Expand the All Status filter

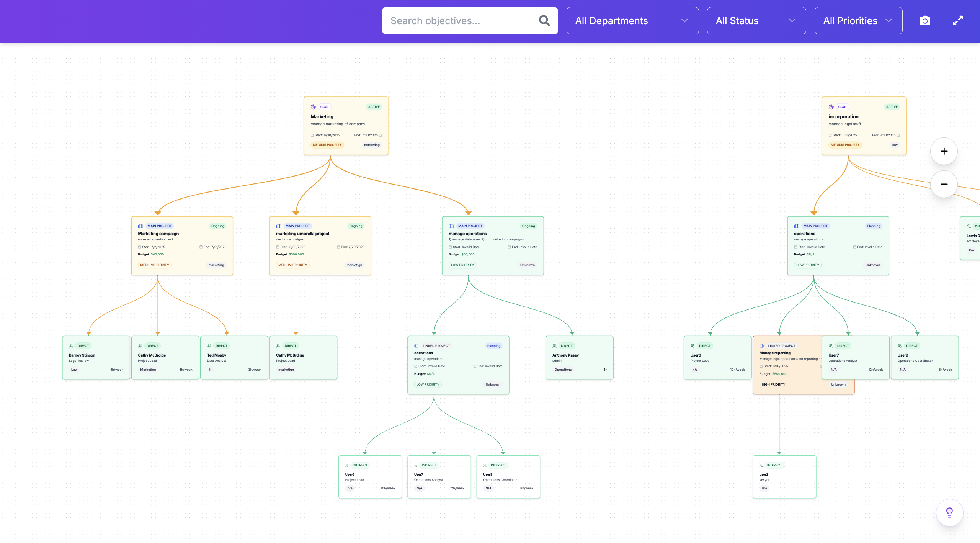pyautogui.click(x=756, y=21)
